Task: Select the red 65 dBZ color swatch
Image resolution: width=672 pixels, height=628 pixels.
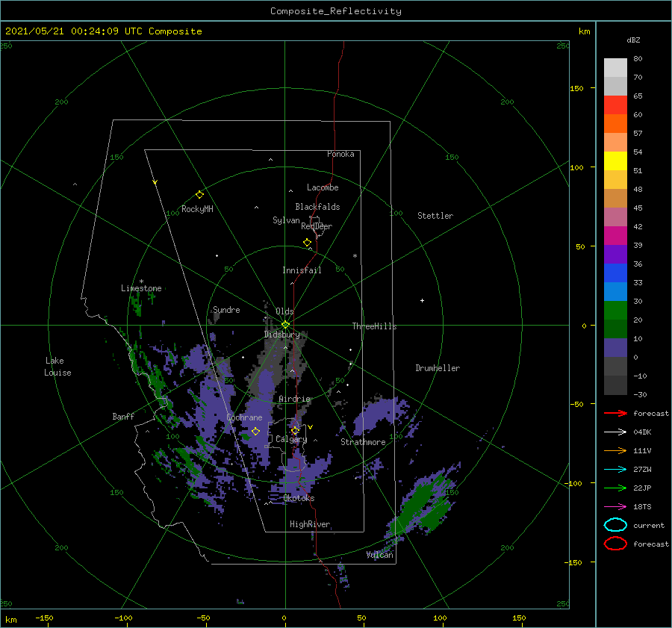Action: click(x=615, y=105)
